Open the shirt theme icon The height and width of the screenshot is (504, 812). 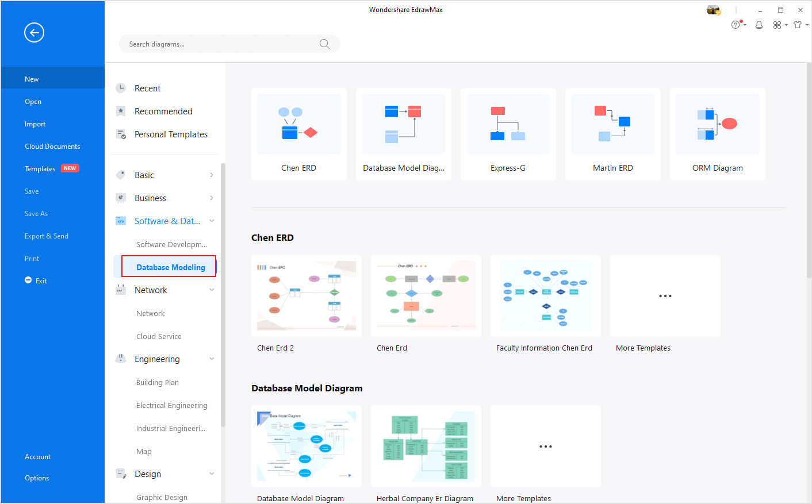coord(798,25)
